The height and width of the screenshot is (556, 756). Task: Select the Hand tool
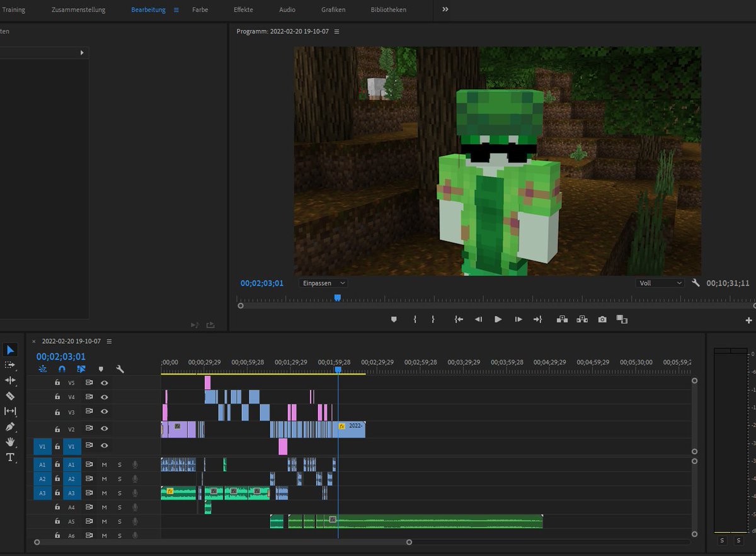[11, 442]
